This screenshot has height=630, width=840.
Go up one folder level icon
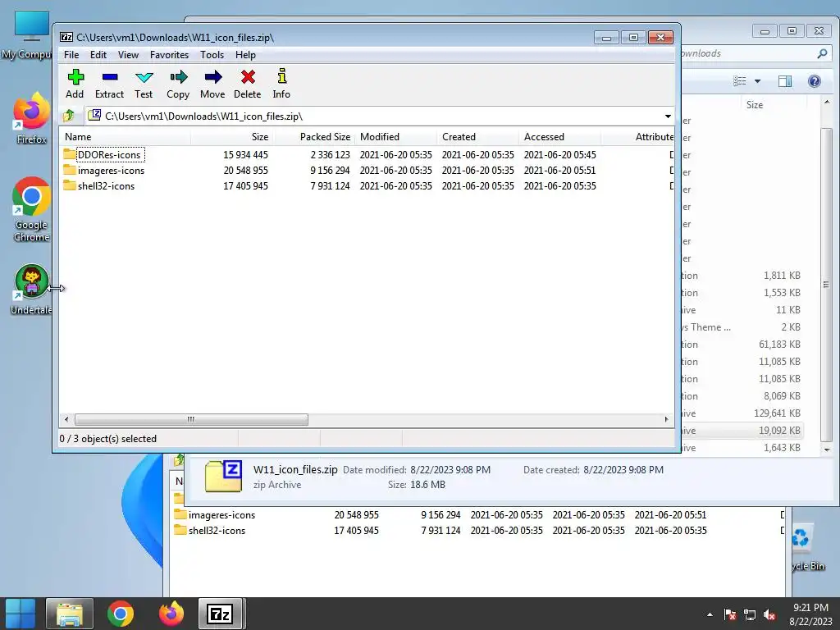69,116
